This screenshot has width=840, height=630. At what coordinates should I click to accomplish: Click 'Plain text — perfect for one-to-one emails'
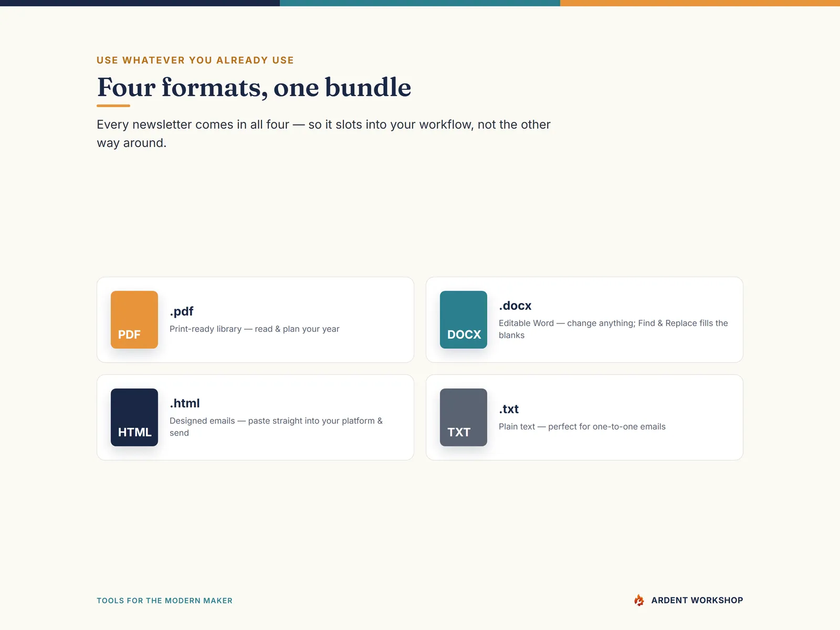pyautogui.click(x=582, y=427)
